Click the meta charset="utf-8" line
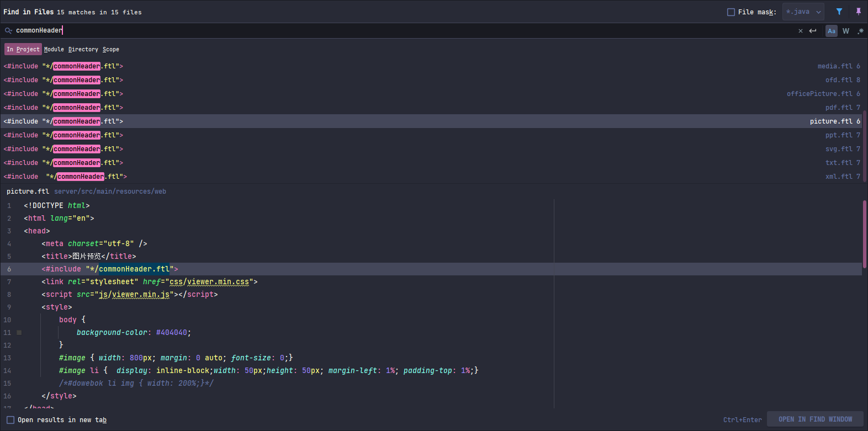 tap(94, 244)
